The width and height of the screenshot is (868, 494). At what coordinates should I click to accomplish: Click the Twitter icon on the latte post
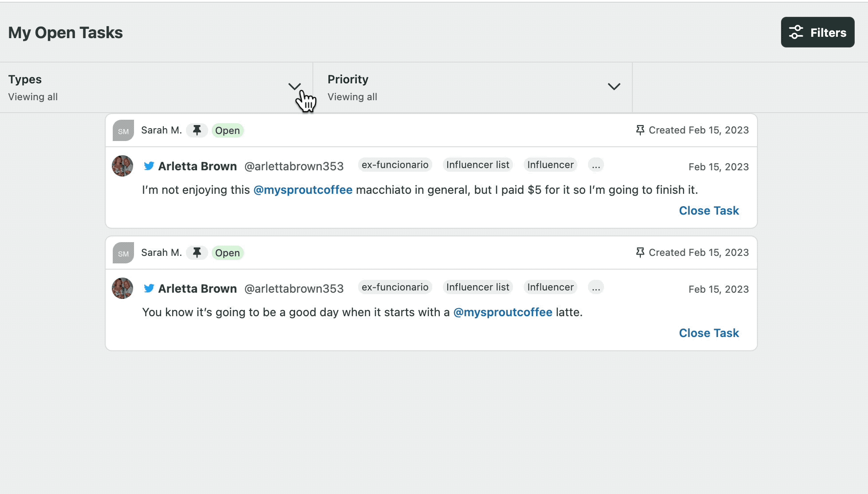click(x=150, y=288)
